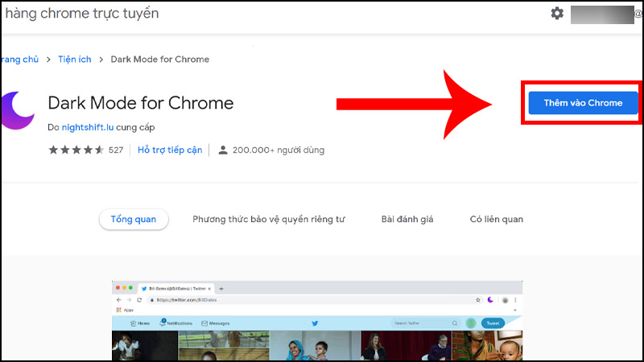This screenshot has width=644, height=362.
Task: Click the Thêm vào Chrome button
Action: (583, 103)
